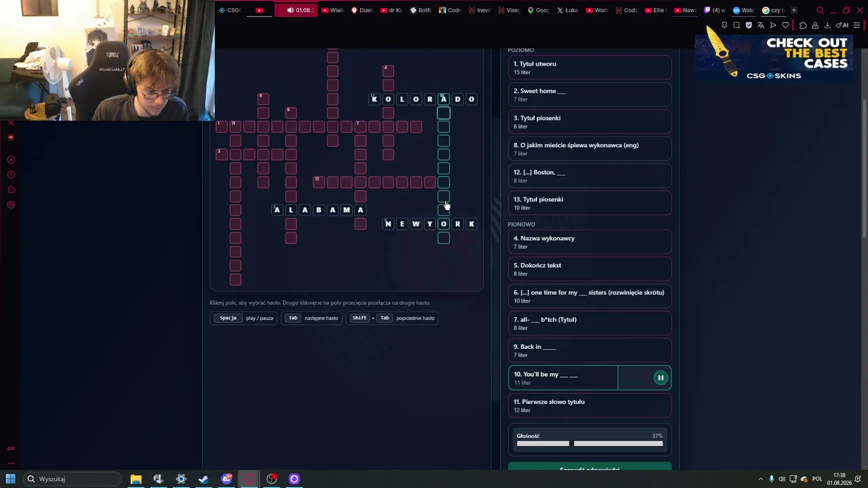
Task: Switch to the (4) Twitch tab
Action: [x=715, y=10]
